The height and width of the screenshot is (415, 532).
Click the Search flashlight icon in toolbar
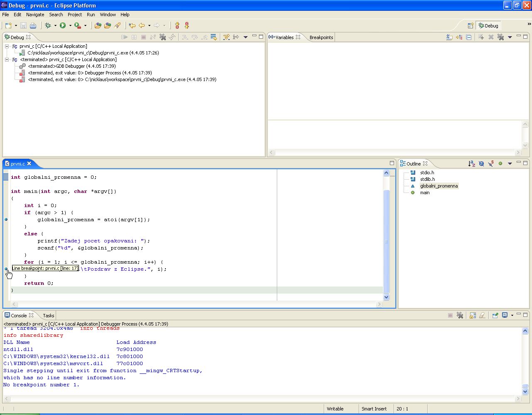[x=118, y=25]
